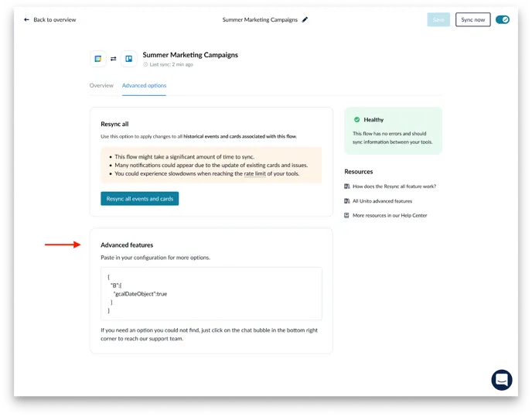Click the two-way sync arrows icon
This screenshot has height=417, width=532.
tap(114, 58)
